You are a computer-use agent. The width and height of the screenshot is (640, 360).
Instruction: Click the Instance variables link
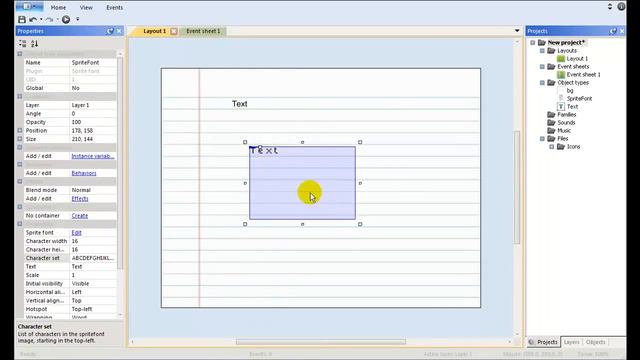point(93,156)
